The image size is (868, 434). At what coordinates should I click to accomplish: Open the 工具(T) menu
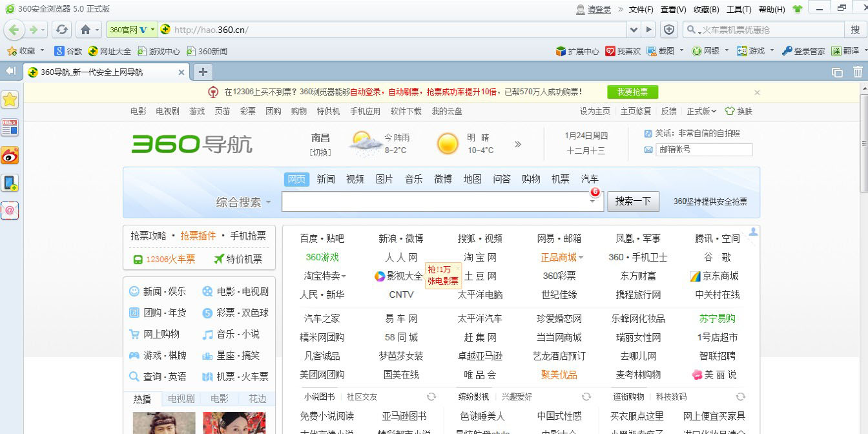tap(739, 9)
